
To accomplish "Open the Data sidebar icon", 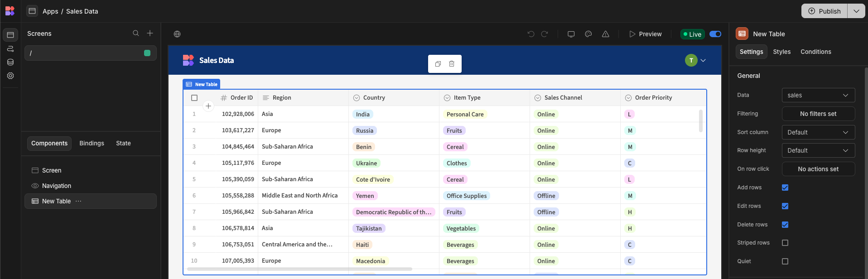I will (x=10, y=62).
